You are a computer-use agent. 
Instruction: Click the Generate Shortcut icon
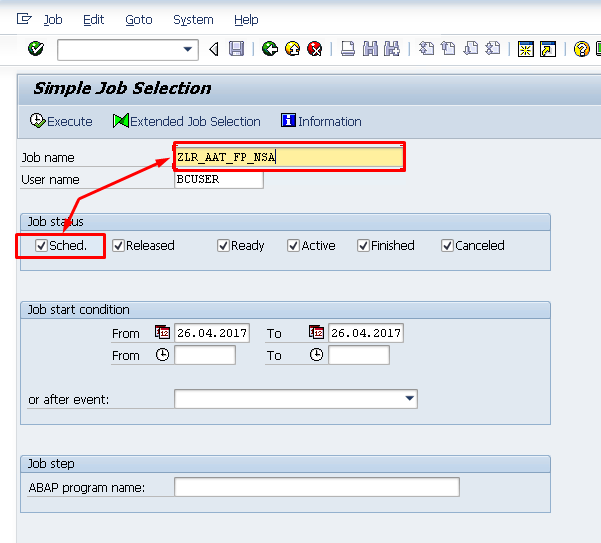(548, 49)
